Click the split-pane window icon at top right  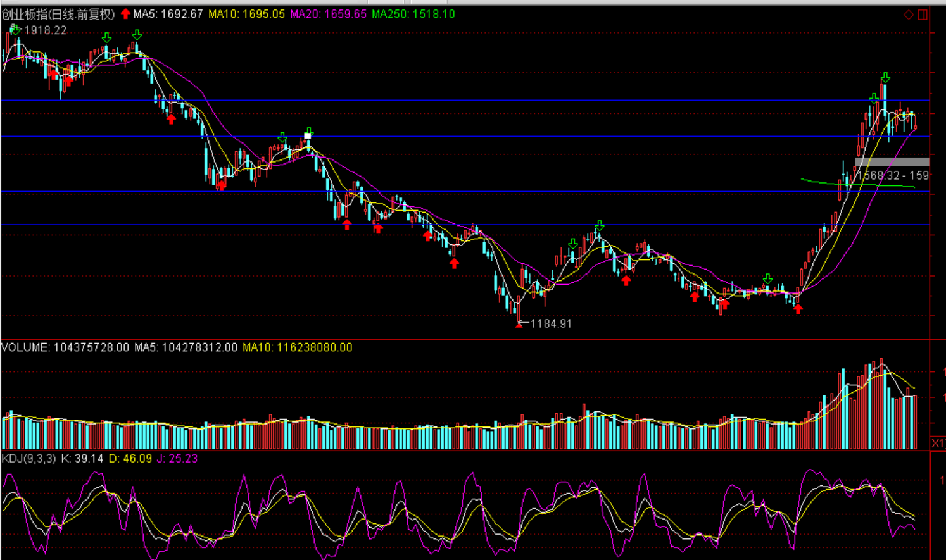(x=923, y=15)
